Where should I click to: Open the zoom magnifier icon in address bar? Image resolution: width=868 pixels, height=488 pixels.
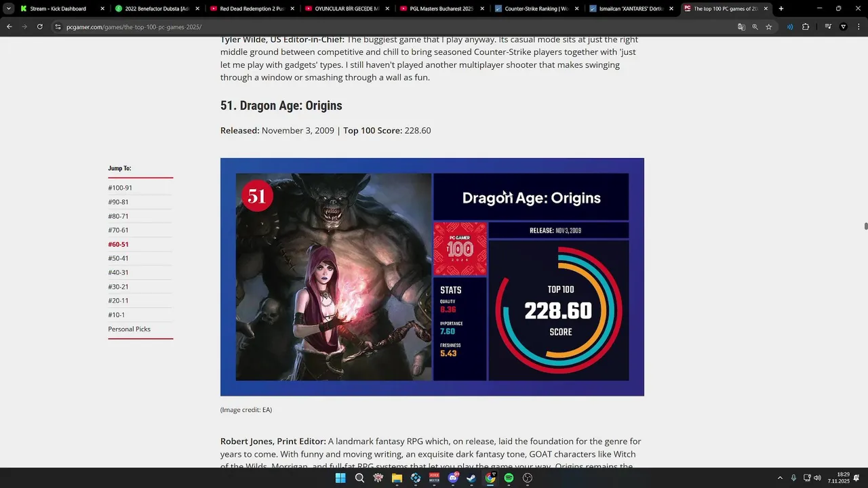(755, 26)
